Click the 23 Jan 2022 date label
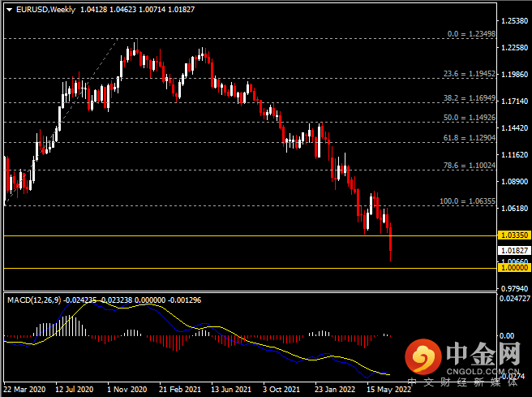This screenshot has height=397, width=532. click(x=335, y=390)
